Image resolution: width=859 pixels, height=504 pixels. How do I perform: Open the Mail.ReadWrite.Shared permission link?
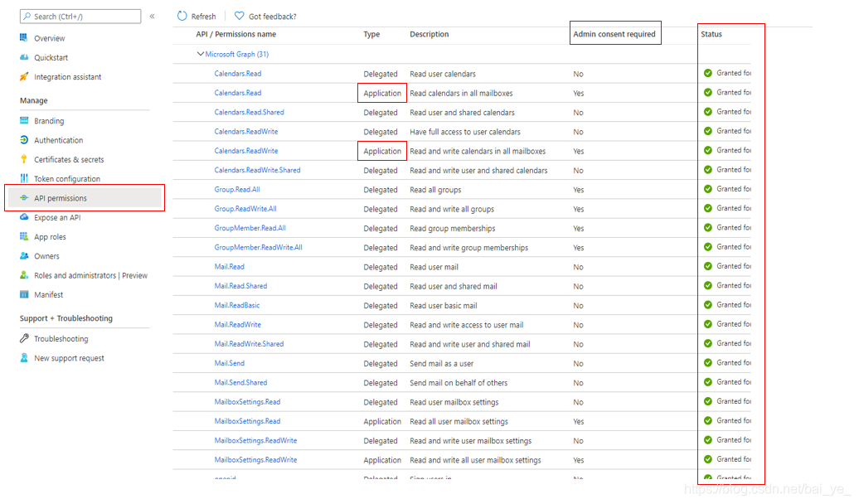[x=249, y=344]
